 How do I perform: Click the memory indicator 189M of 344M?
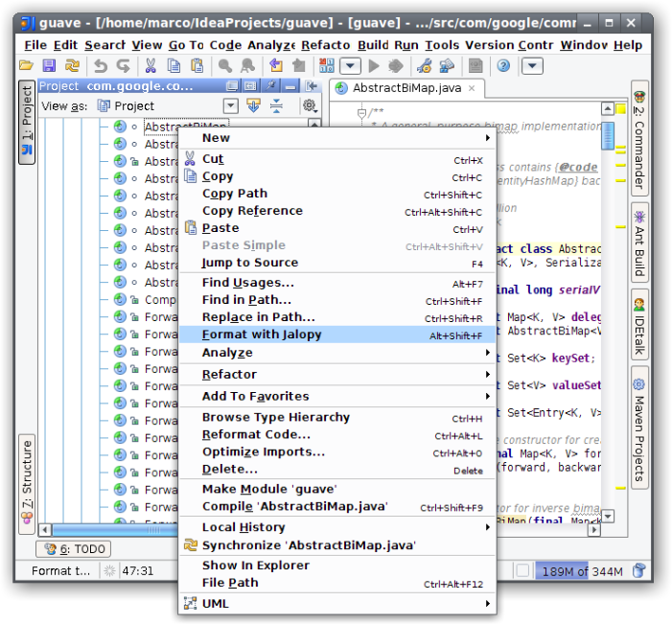click(582, 571)
